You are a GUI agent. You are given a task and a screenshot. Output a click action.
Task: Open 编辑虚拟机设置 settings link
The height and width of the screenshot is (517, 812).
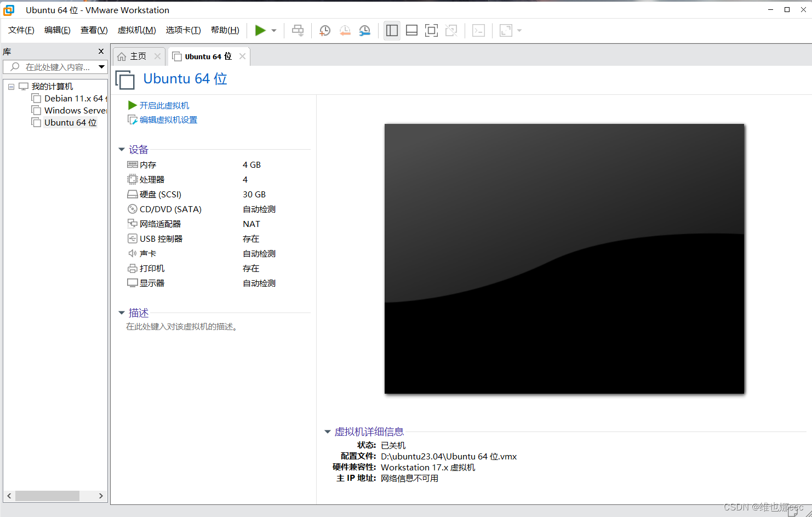[168, 119]
